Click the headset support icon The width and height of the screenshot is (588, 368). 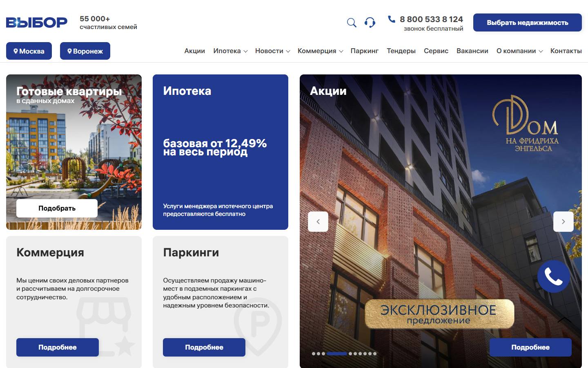point(370,22)
